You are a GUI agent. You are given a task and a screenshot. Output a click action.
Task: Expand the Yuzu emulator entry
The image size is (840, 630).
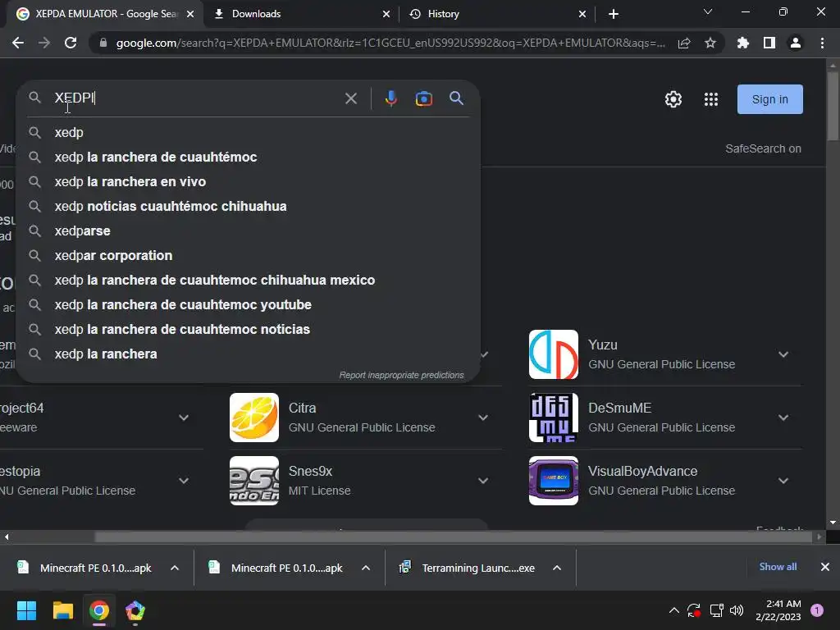click(783, 354)
